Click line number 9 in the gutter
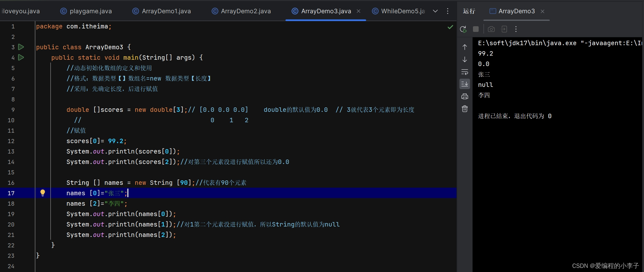The image size is (644, 272). pos(13,110)
